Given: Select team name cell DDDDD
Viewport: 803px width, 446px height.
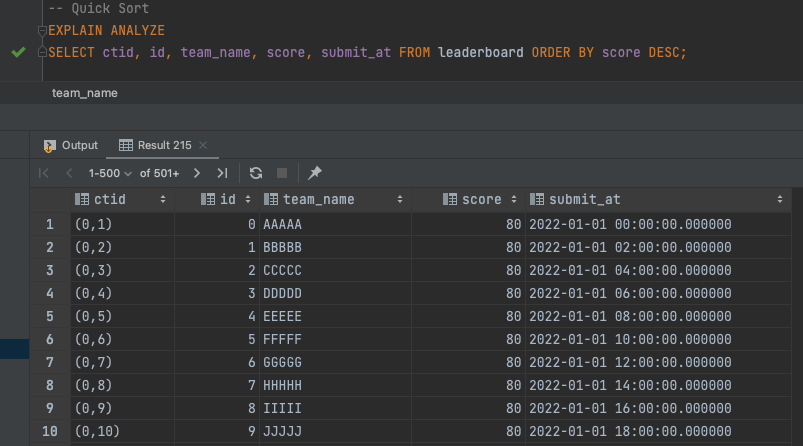Looking at the screenshot, I should [x=335, y=293].
